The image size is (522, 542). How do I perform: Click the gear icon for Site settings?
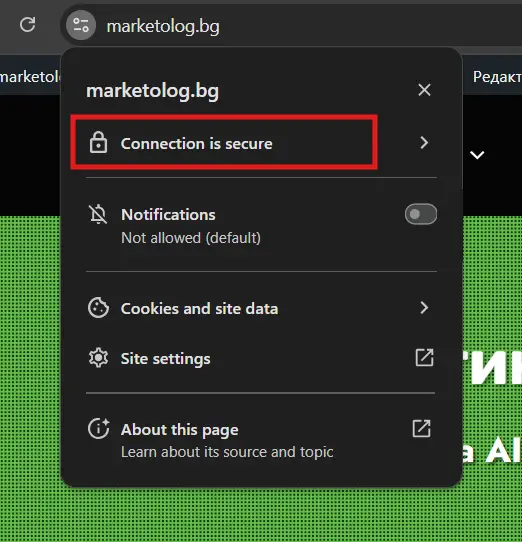click(x=98, y=358)
